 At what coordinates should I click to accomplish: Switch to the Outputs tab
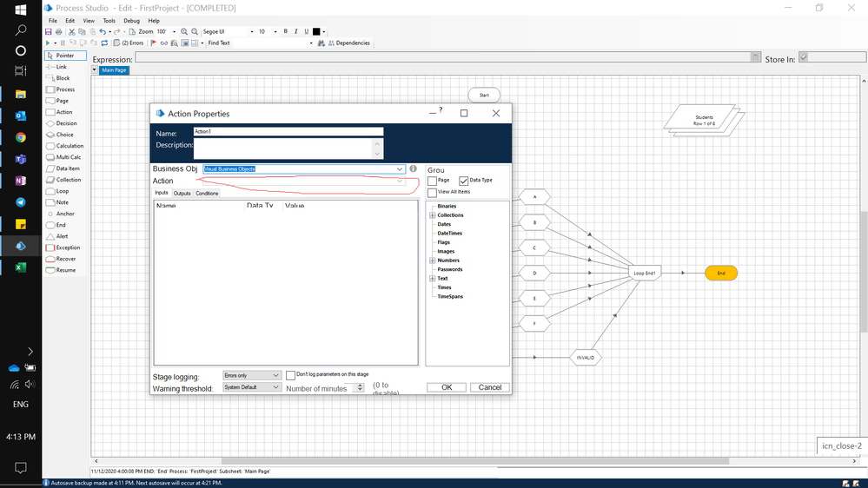182,194
